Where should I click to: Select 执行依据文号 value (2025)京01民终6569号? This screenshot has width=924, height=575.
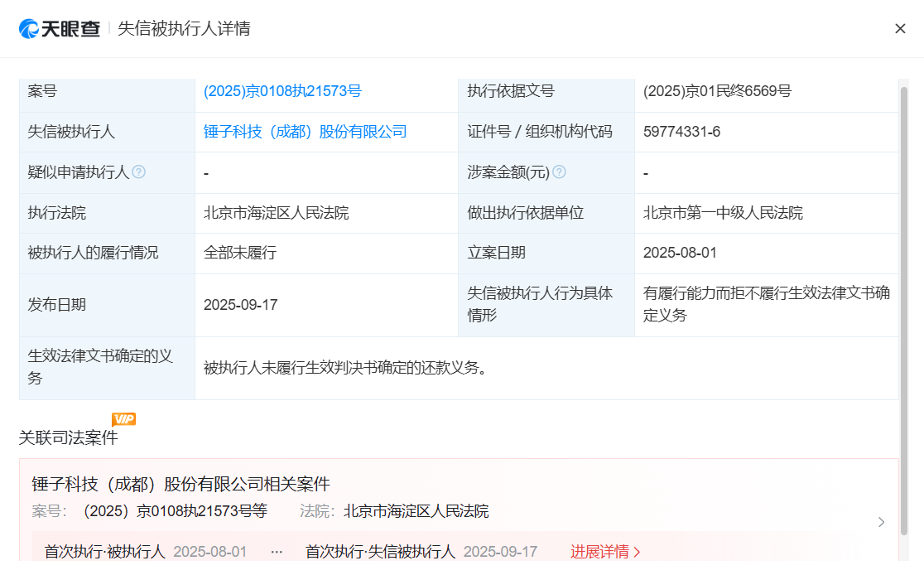point(717,91)
